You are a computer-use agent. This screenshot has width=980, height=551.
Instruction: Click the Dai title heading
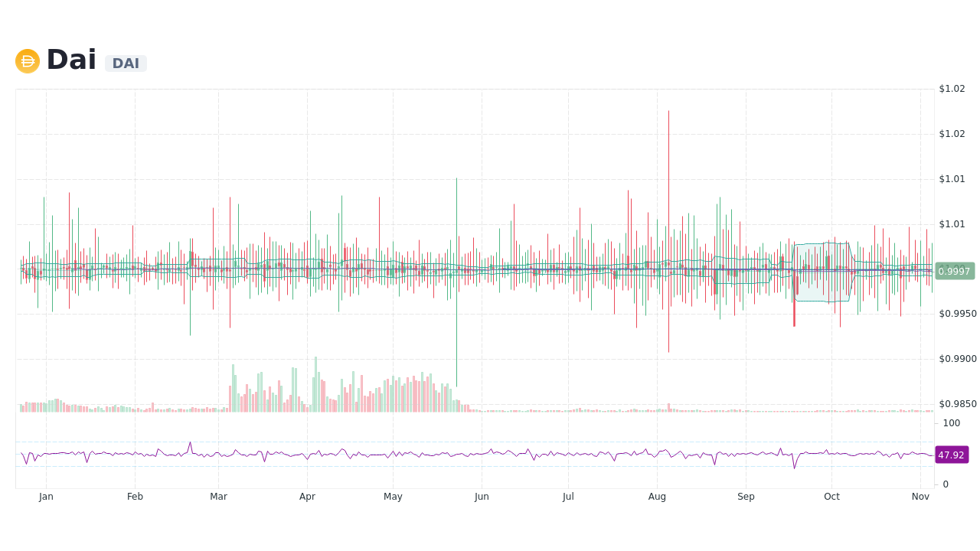71,60
